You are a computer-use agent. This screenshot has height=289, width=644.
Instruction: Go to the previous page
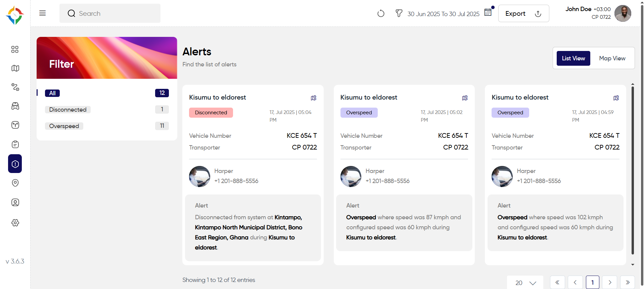[575, 282]
